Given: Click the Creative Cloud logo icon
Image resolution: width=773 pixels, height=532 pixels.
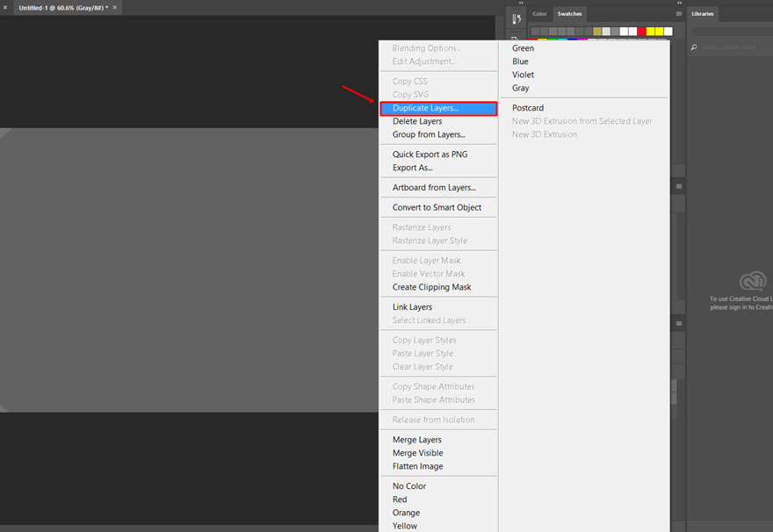Looking at the screenshot, I should click(752, 281).
